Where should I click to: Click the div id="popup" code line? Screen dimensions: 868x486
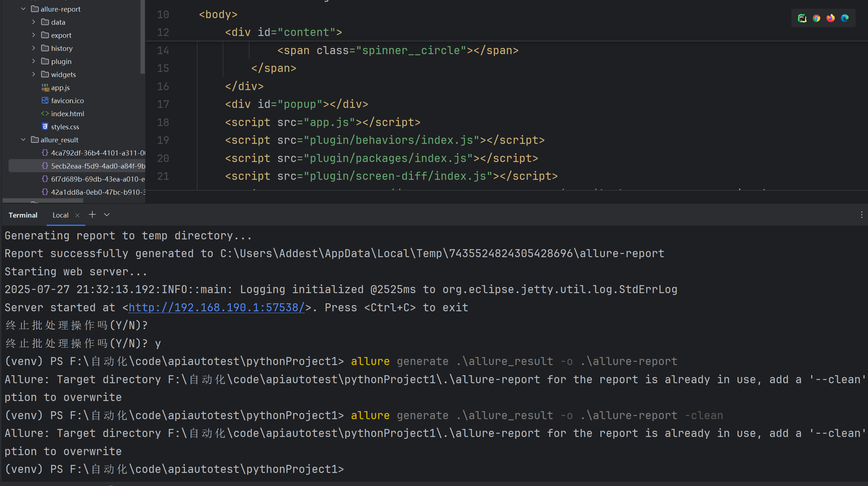tap(297, 104)
